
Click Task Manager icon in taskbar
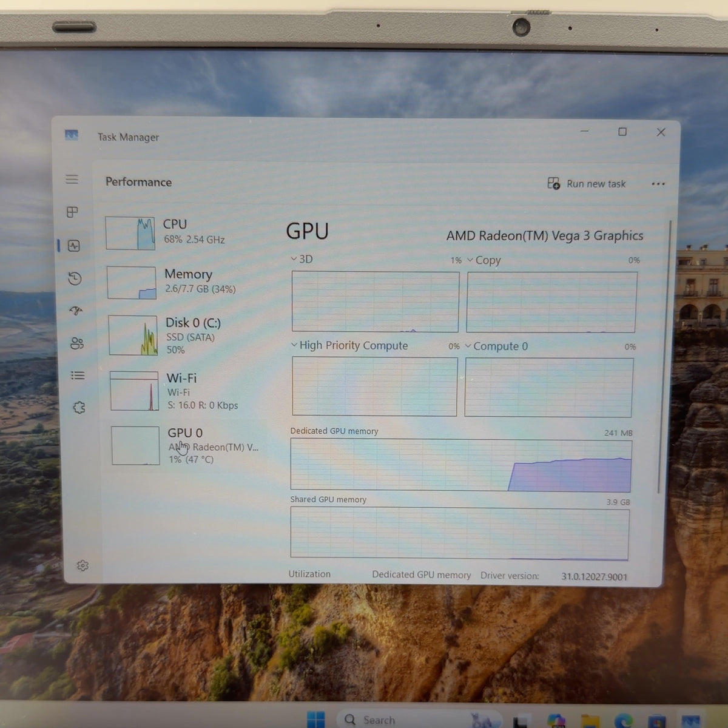(690, 721)
